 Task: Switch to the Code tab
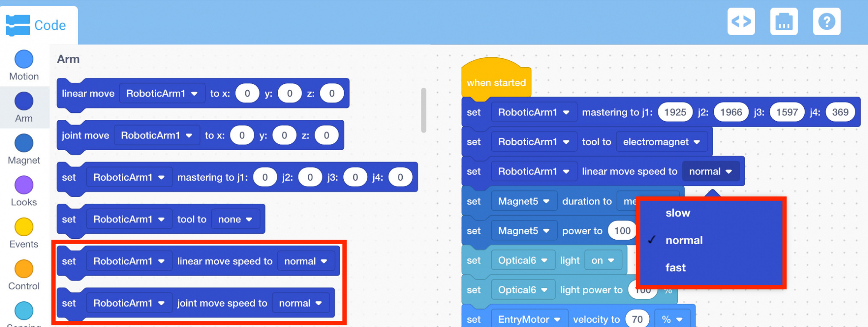click(x=37, y=25)
